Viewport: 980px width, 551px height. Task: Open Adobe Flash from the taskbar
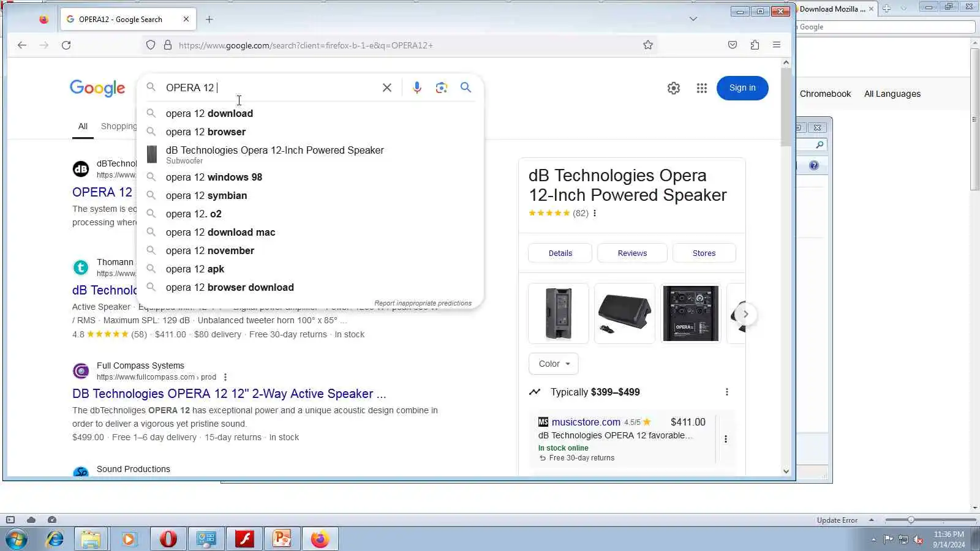pyautogui.click(x=244, y=539)
